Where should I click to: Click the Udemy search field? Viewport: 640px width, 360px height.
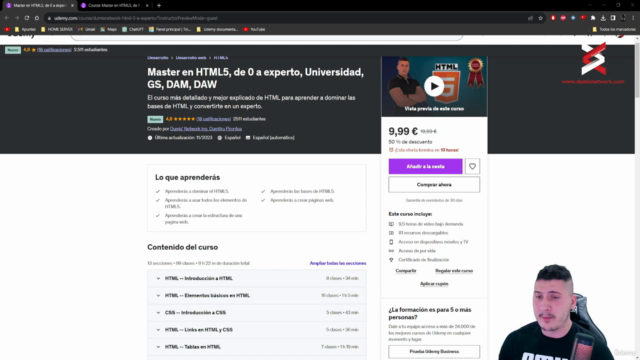click(x=267, y=37)
